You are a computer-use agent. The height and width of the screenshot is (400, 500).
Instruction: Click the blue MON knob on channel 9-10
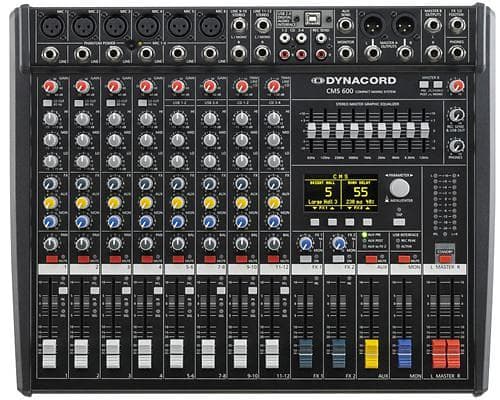point(242,221)
